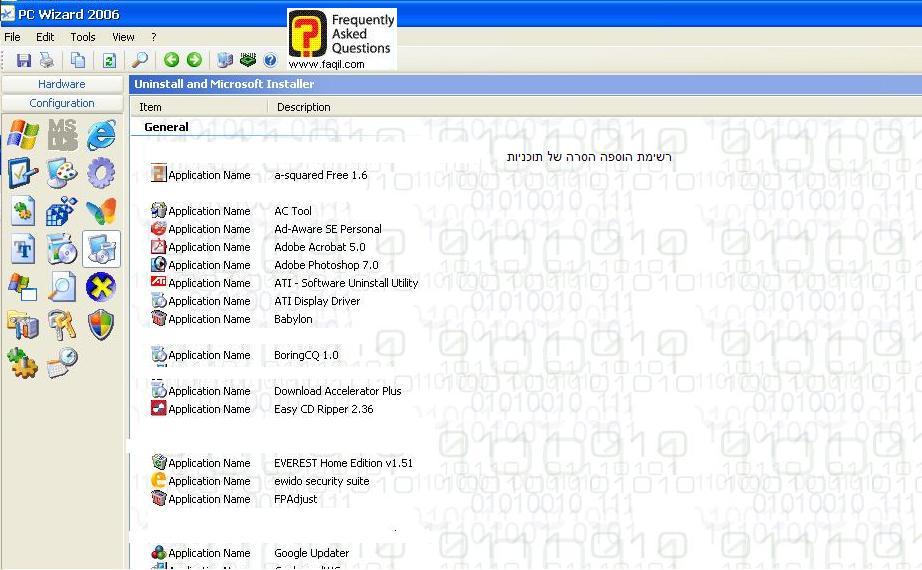Select the Windows flag icon in sidebar
The width and height of the screenshot is (922, 570).
tap(22, 134)
